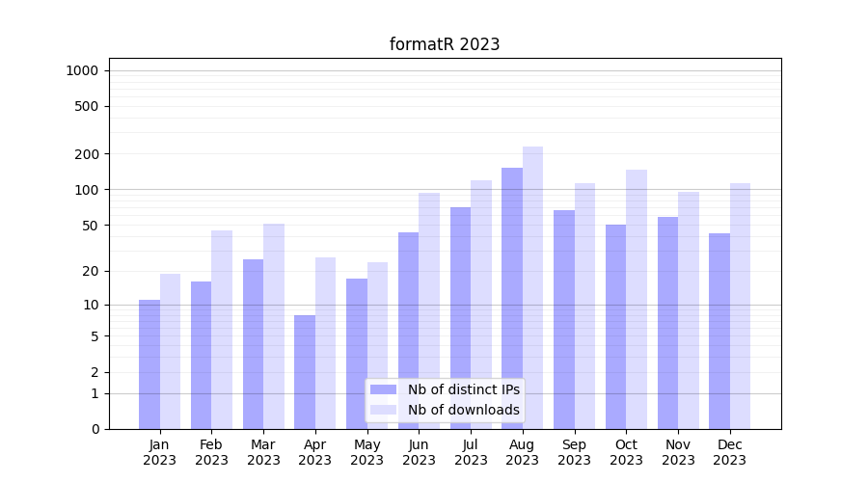Click the 'Jan 2023' x-axis label

[x=159, y=452]
